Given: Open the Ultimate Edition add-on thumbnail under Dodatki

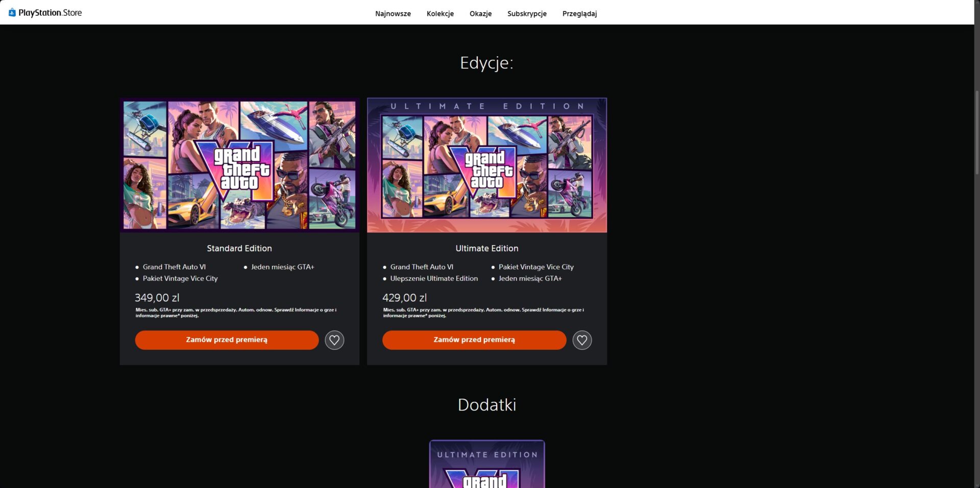Looking at the screenshot, I should [487, 464].
